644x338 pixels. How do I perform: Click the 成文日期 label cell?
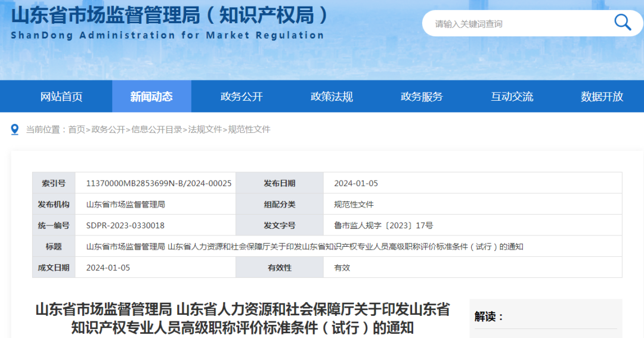[x=54, y=268]
